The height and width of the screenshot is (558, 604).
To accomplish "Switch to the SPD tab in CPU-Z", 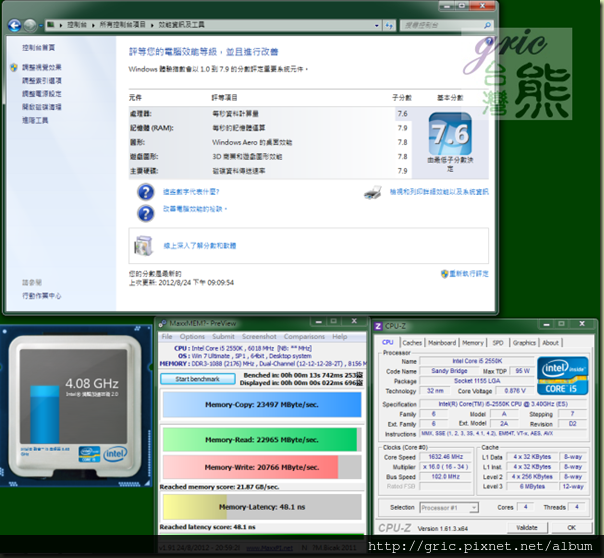I will (x=498, y=343).
